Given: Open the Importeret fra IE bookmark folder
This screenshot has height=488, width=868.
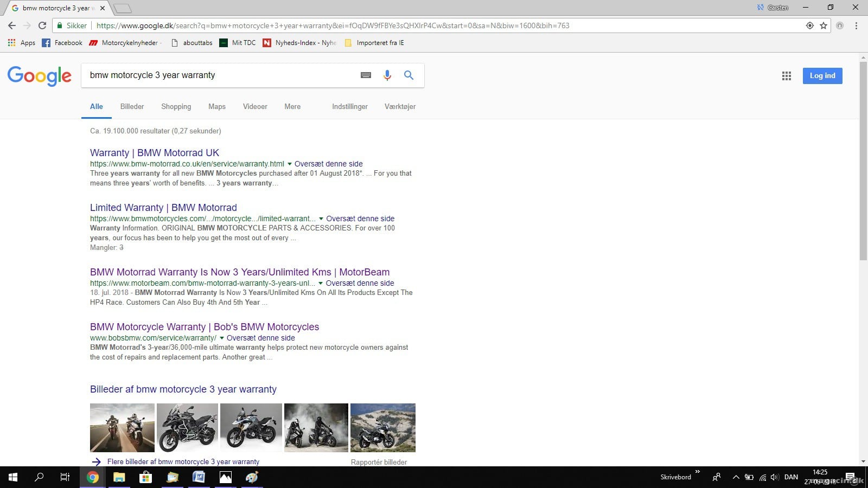Looking at the screenshot, I should click(x=374, y=43).
